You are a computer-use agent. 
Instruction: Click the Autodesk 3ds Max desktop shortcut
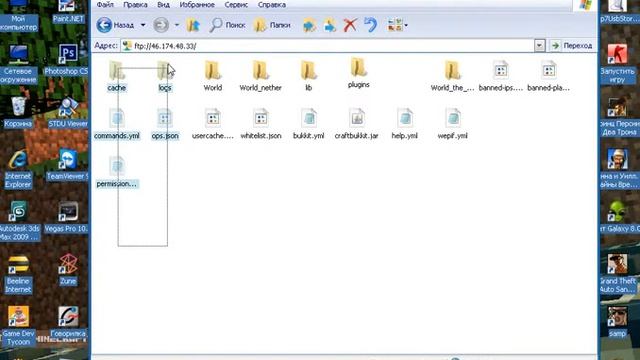tap(19, 221)
